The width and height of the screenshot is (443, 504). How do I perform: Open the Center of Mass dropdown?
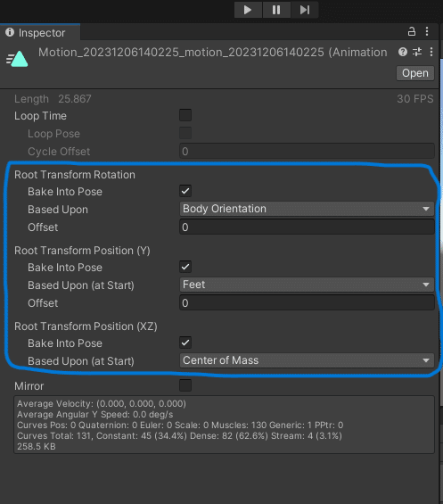coord(307,360)
